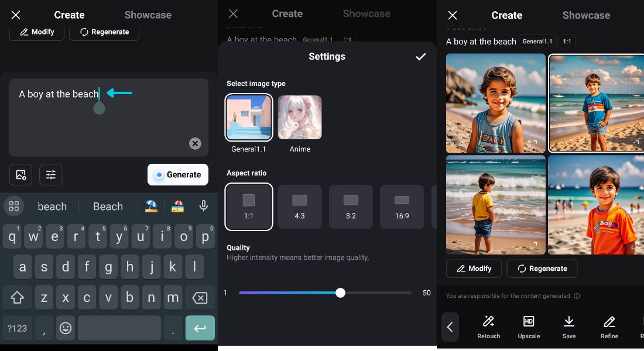Image resolution: width=644 pixels, height=351 pixels.
Task: Expand the yellow-shirt boy image fullscreen
Action: tap(533, 246)
